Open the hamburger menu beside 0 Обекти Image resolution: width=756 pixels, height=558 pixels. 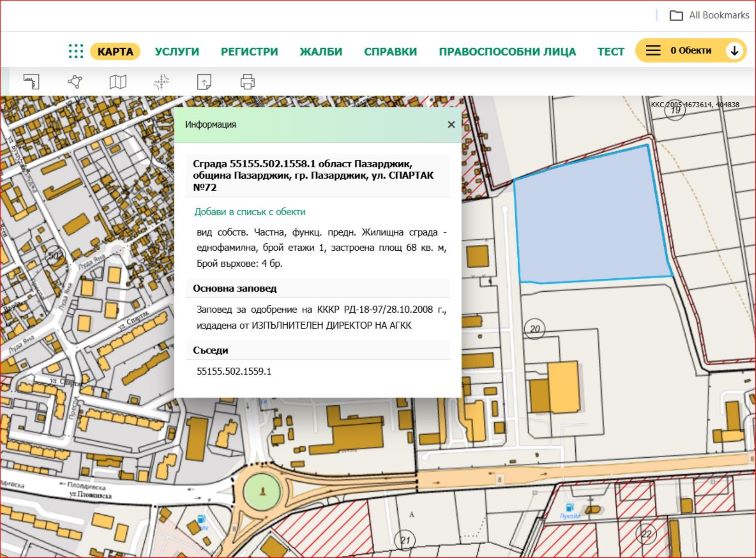point(653,51)
